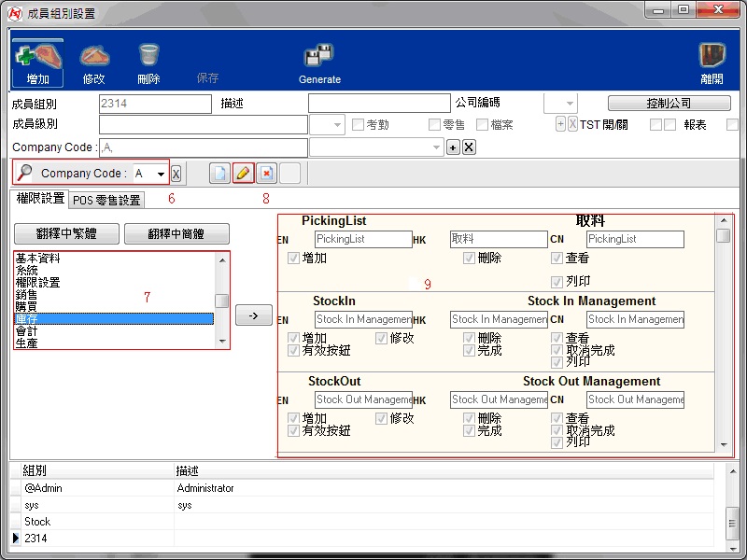
Task: Click the X clear button next to Company Code A
Action: tap(176, 174)
